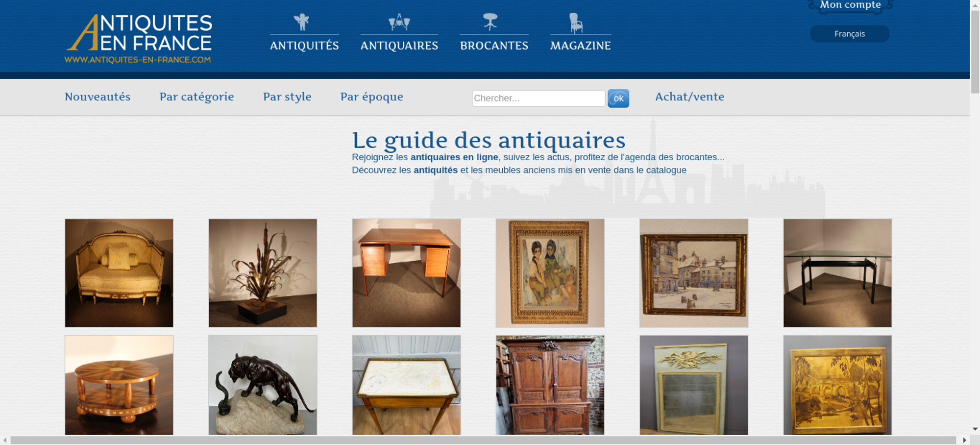Click the Mon compte link
The height and width of the screenshot is (445, 980).
coord(850,5)
